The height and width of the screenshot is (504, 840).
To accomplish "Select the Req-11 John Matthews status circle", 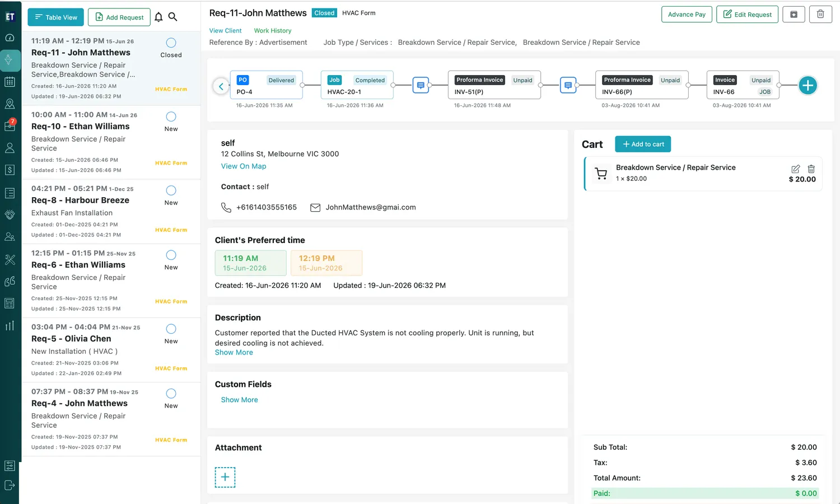I will [171, 43].
